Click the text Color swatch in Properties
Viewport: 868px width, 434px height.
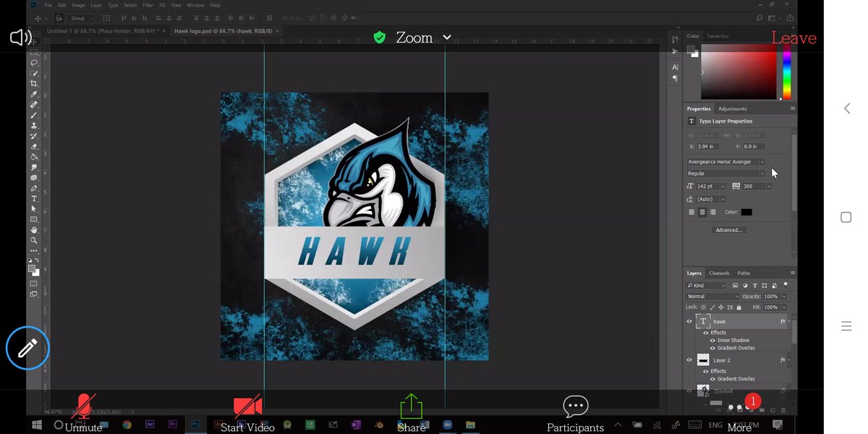pyautogui.click(x=746, y=212)
